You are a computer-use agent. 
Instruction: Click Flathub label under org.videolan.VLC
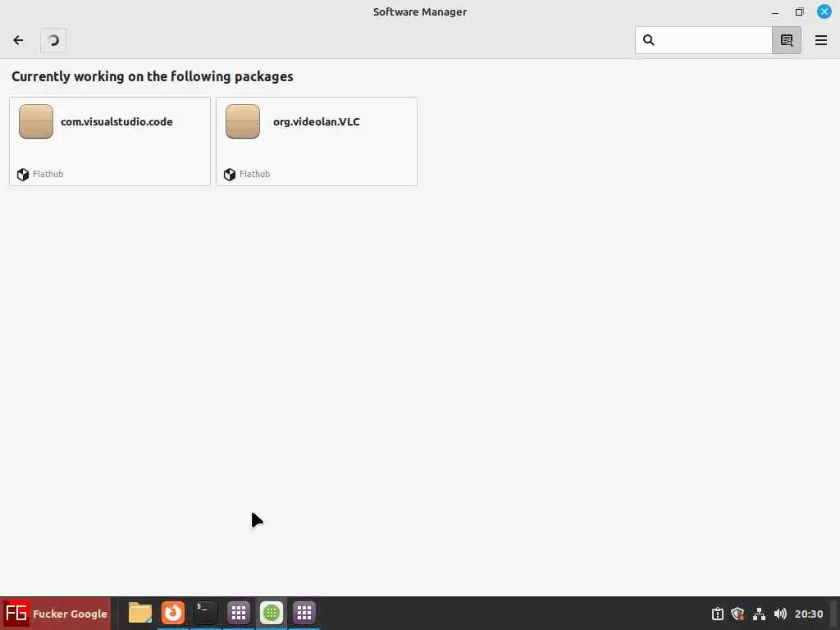pos(254,174)
